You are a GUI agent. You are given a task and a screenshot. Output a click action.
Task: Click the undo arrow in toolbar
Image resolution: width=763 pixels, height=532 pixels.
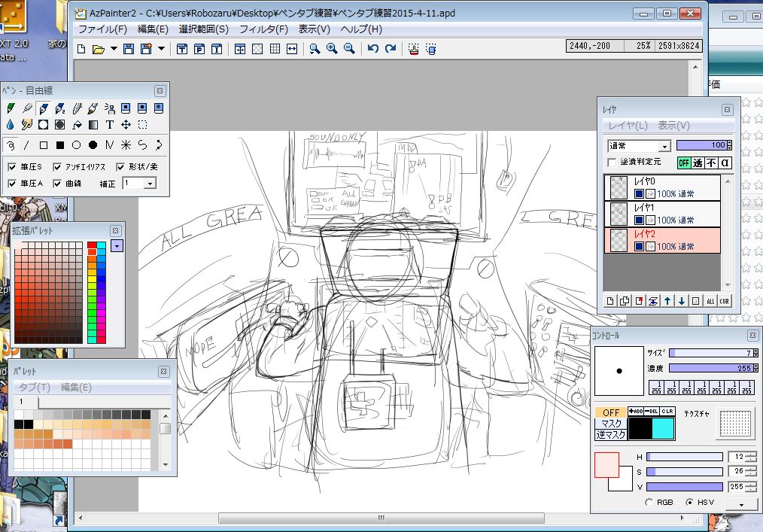pyautogui.click(x=373, y=49)
